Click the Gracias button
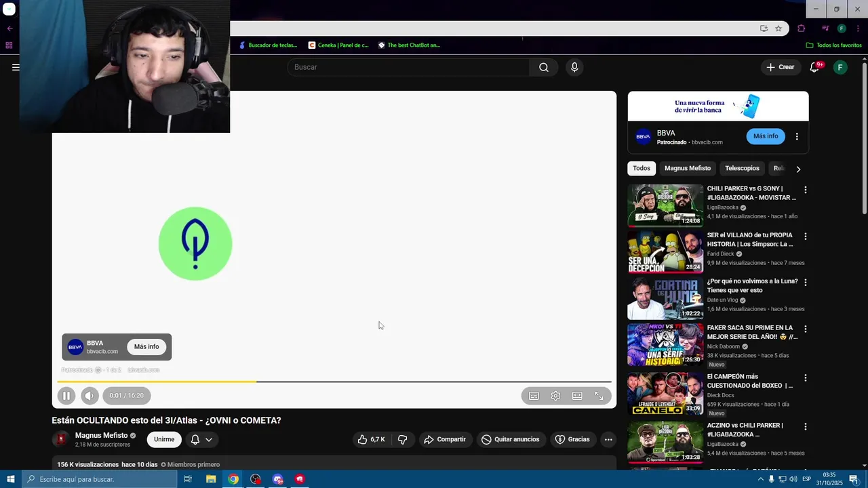Screen dimensions: 868x488 [572, 439]
